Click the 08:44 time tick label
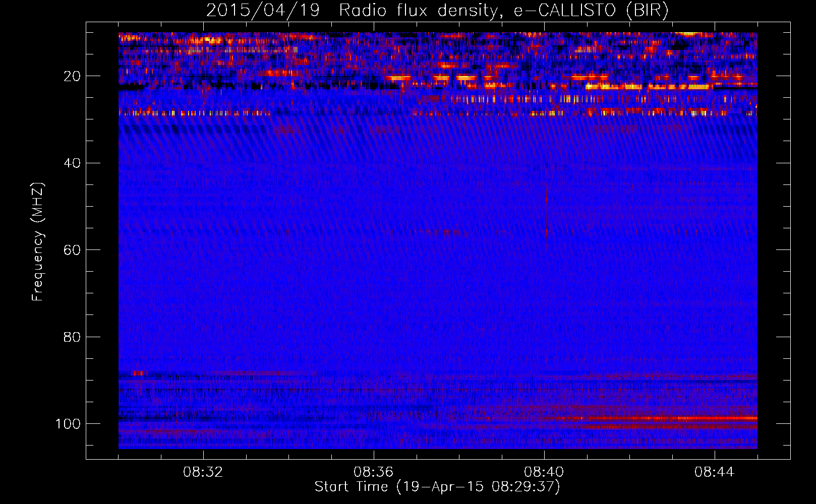This screenshot has height=504, width=816. point(714,472)
